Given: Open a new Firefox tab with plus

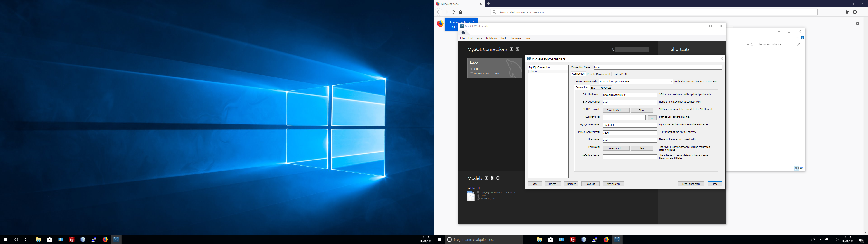Looking at the screenshot, I should tap(488, 4).
